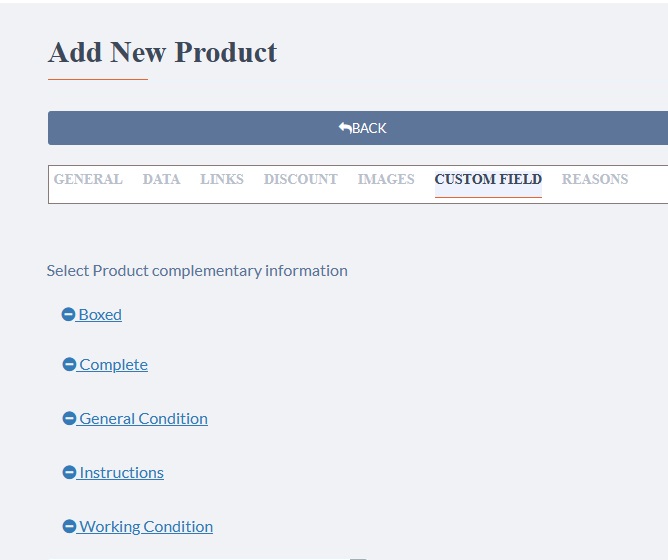Switch to the GENERAL tab
Image resolution: width=668 pixels, height=560 pixels.
[x=88, y=179]
